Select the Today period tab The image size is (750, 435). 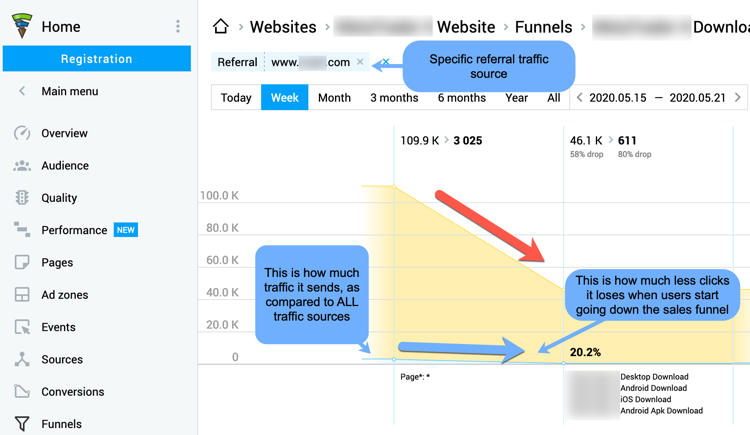(x=236, y=98)
